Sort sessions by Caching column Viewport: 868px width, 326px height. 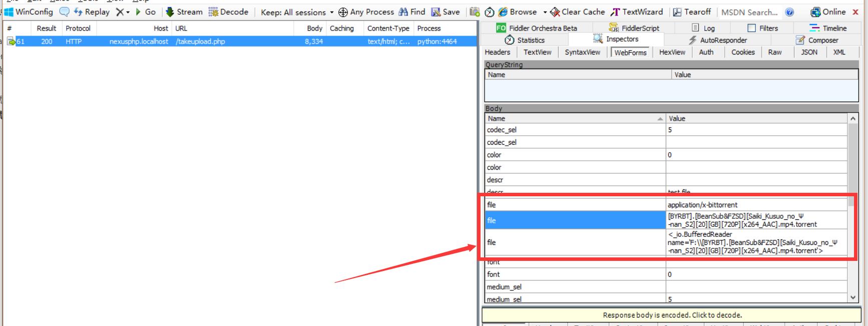(344, 29)
